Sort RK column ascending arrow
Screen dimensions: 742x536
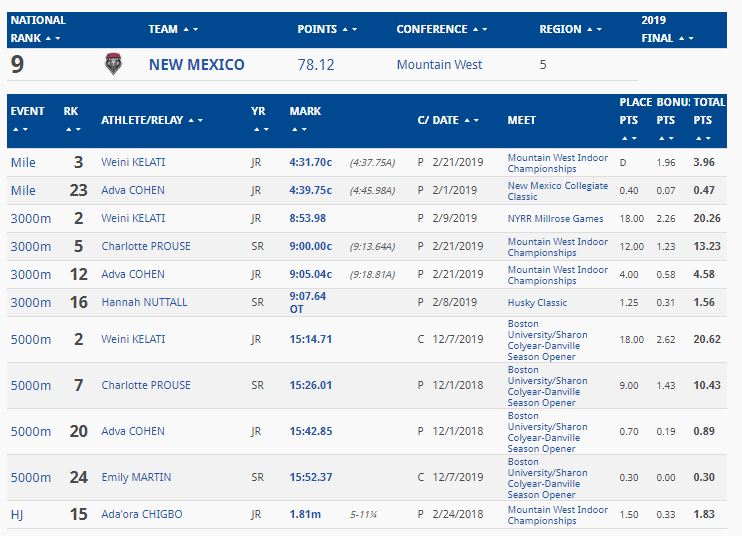[69, 129]
